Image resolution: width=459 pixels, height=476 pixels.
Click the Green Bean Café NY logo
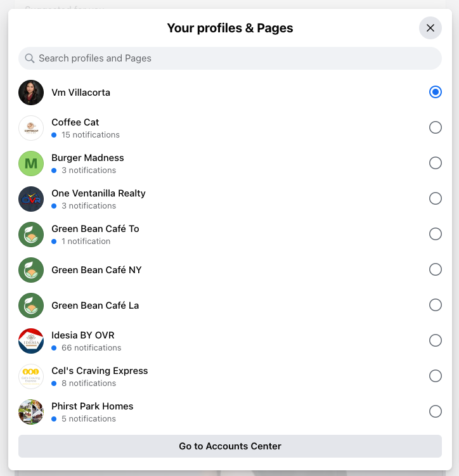click(31, 270)
